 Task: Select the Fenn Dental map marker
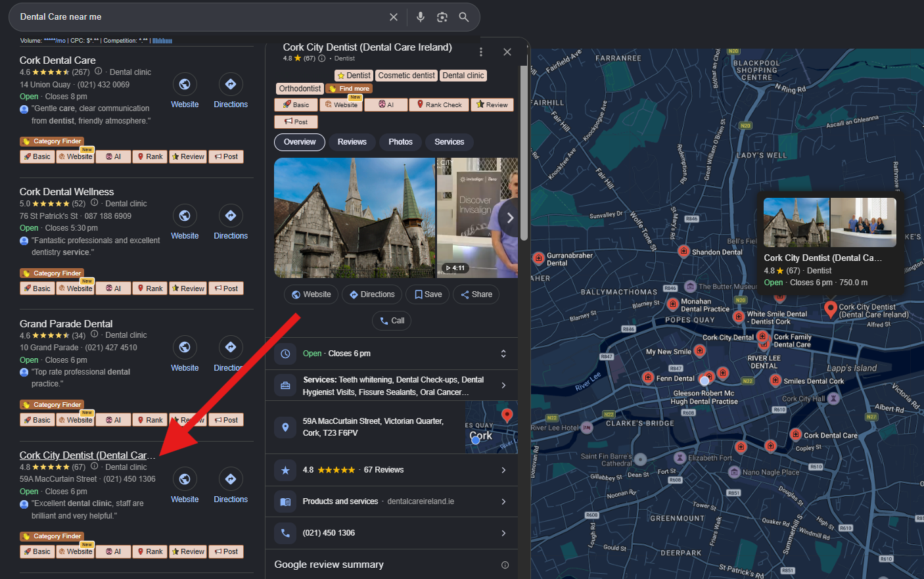(649, 377)
